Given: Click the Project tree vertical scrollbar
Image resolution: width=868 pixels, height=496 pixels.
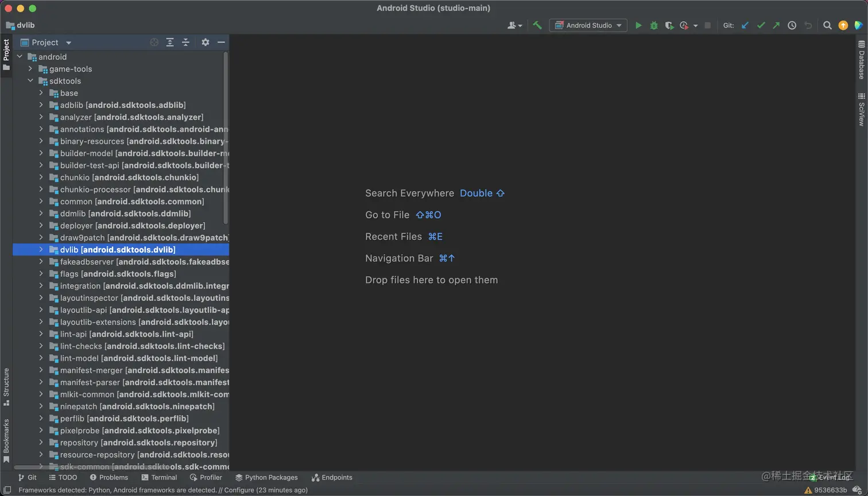Looking at the screenshot, I should pos(226,138).
